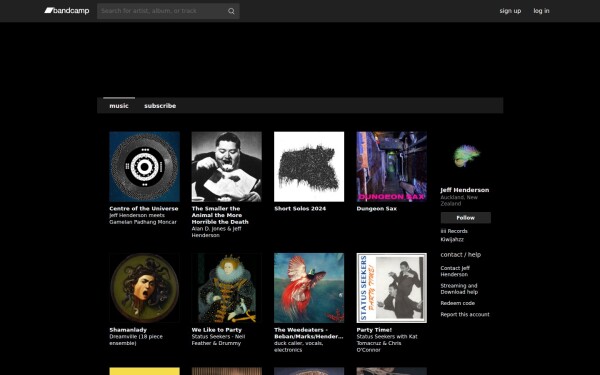Click Contact Jeff Henderson link
600x375 pixels.
point(455,271)
